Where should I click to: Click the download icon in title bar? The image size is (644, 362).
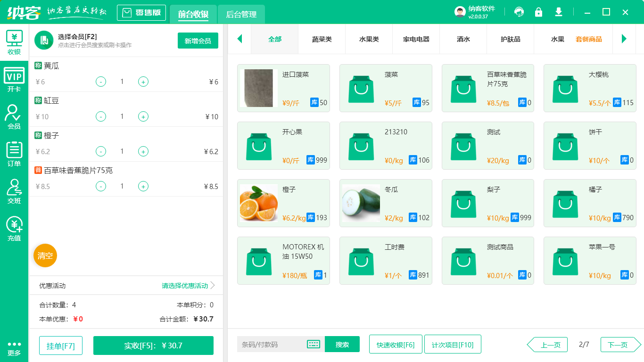(558, 12)
